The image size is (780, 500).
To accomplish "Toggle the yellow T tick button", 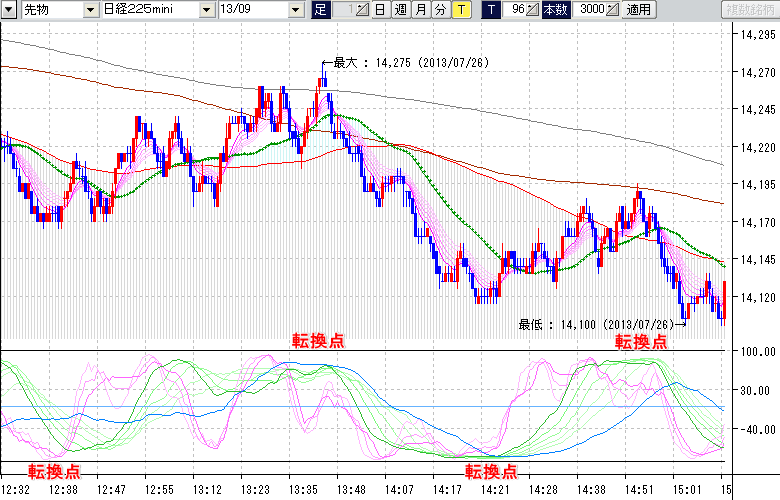I will click(460, 10).
